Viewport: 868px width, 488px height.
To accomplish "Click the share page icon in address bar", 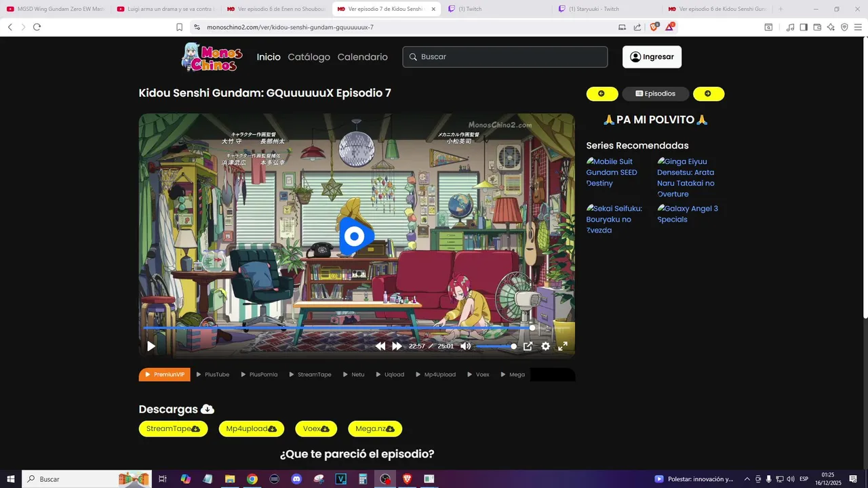I will coord(637,27).
